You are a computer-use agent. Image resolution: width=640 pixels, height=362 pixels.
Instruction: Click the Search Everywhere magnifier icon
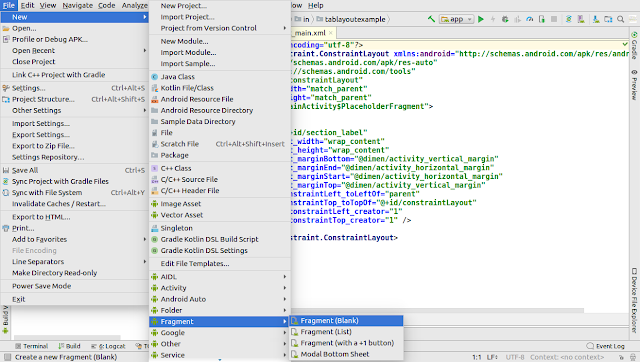click(620, 19)
